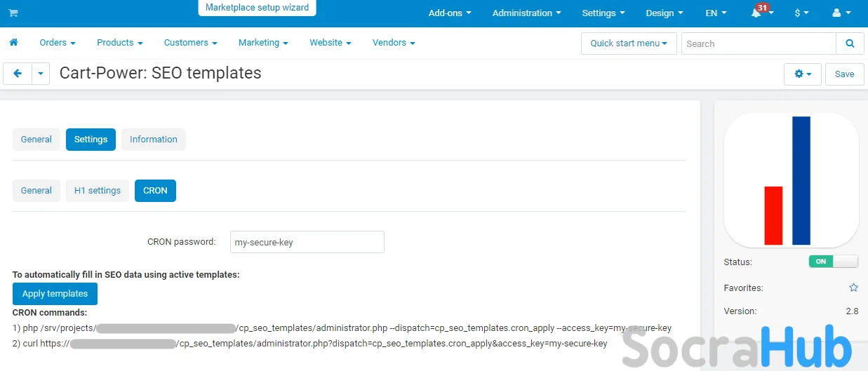Go to the home icon
868x371 pixels.
tap(13, 43)
